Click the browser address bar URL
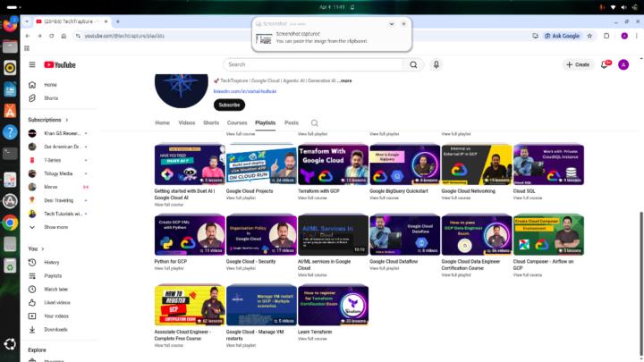 click(x=124, y=36)
